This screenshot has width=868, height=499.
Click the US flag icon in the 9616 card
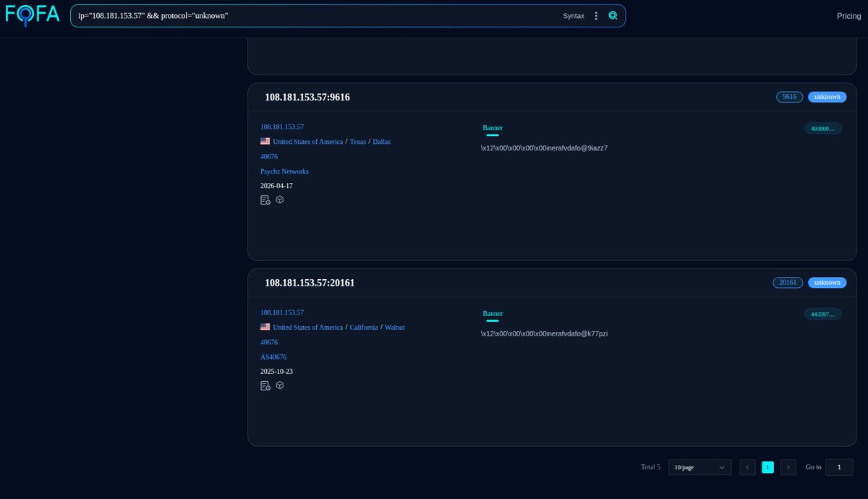265,142
